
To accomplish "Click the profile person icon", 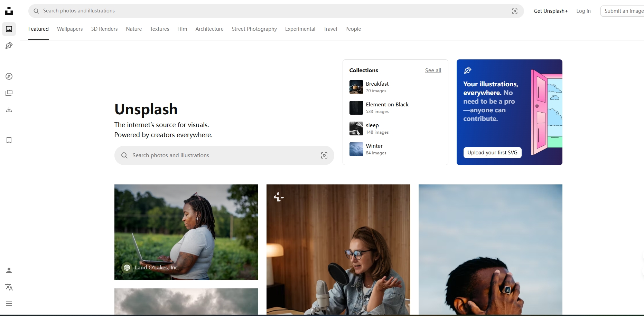I will (x=9, y=270).
